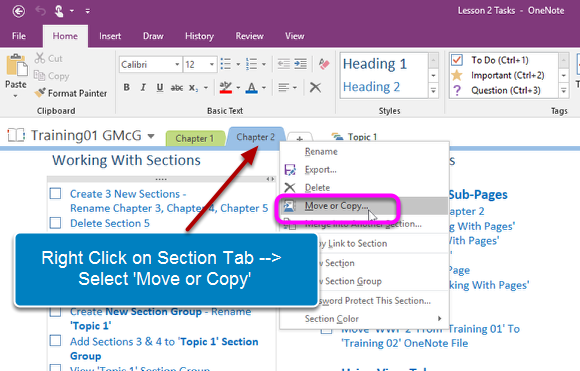Click the Clear Formatting eraser icon
The image size is (580, 371).
[324, 64]
